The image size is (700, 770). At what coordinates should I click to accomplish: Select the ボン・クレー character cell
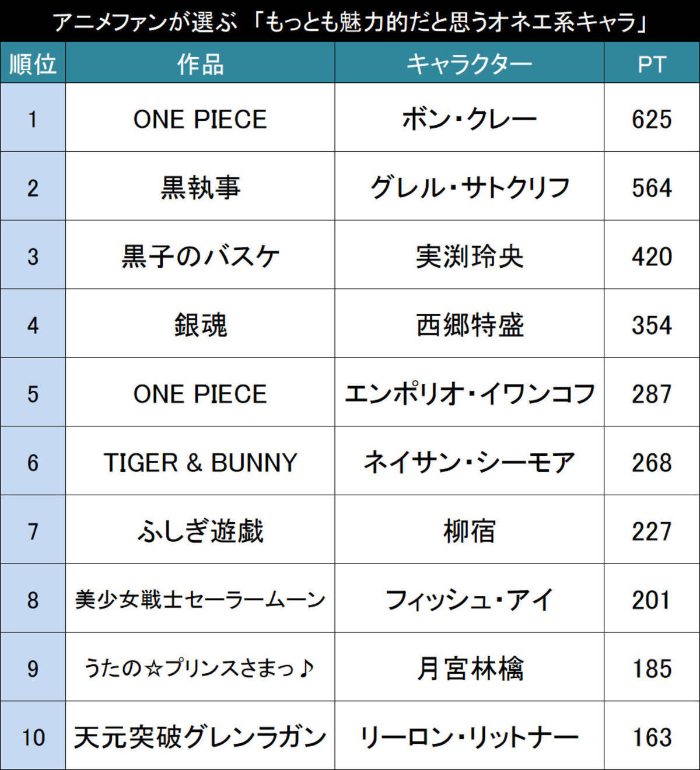tap(470, 118)
